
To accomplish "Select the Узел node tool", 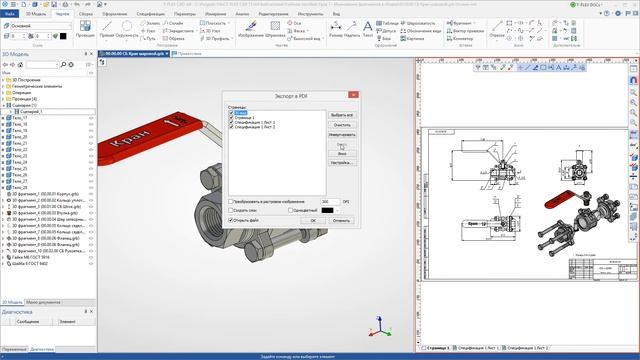I will 148,31.
